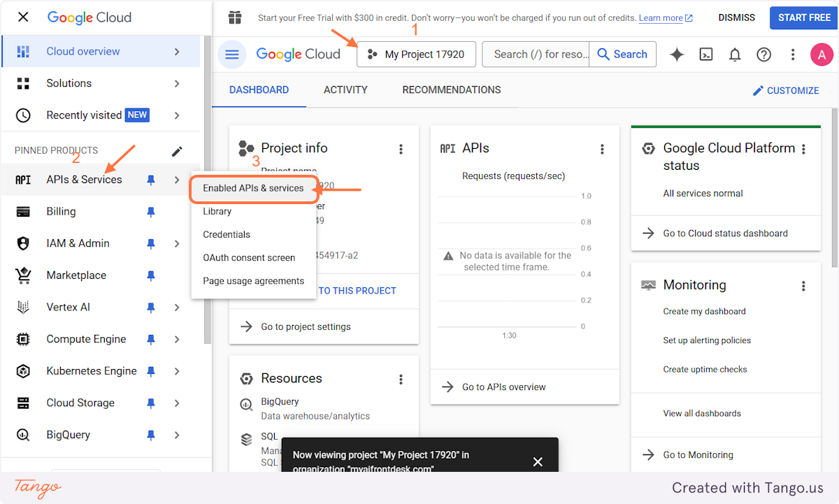The image size is (839, 504).
Task: Follow the Learn more link in the banner
Action: coord(666,18)
